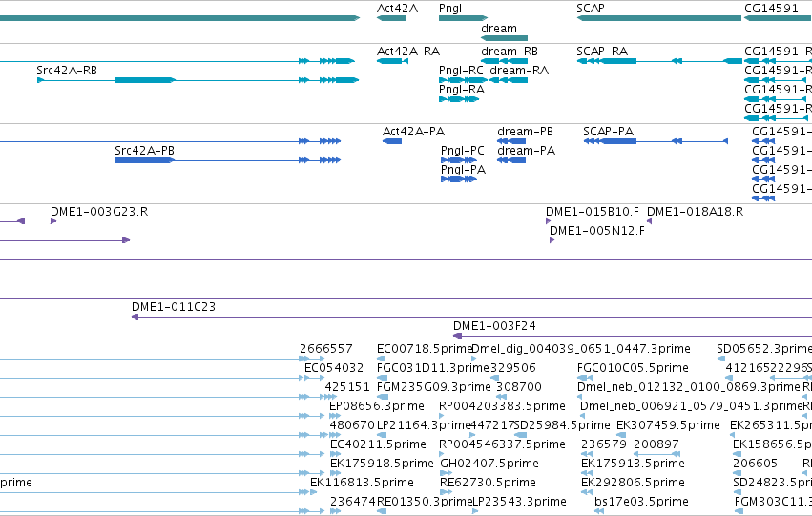Select the SCAP-RA transcript label

pyautogui.click(x=602, y=52)
